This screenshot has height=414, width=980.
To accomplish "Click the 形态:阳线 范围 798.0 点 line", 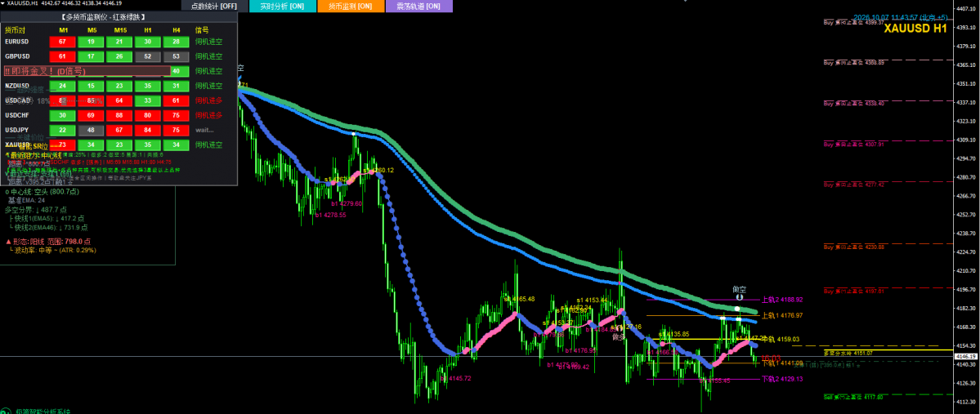I will (x=47, y=241).
